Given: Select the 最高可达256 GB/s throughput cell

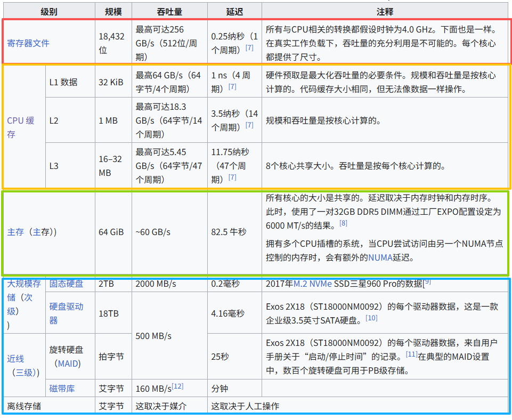Looking at the screenshot, I should click(169, 43).
